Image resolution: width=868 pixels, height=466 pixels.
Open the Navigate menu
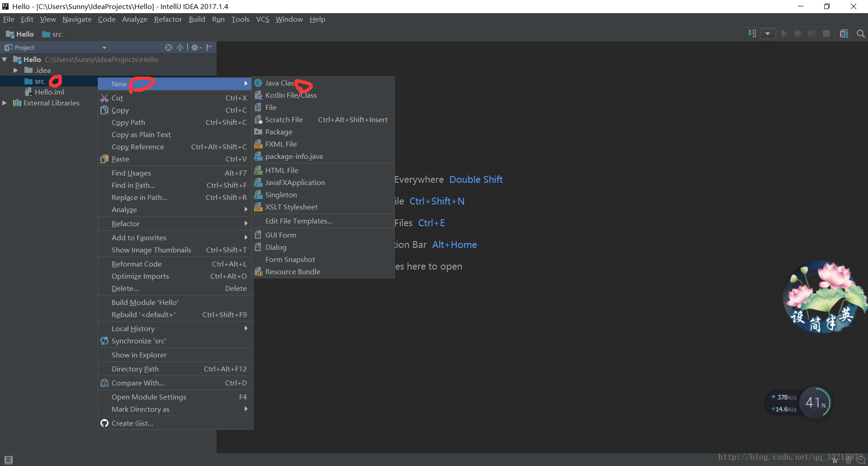(77, 19)
